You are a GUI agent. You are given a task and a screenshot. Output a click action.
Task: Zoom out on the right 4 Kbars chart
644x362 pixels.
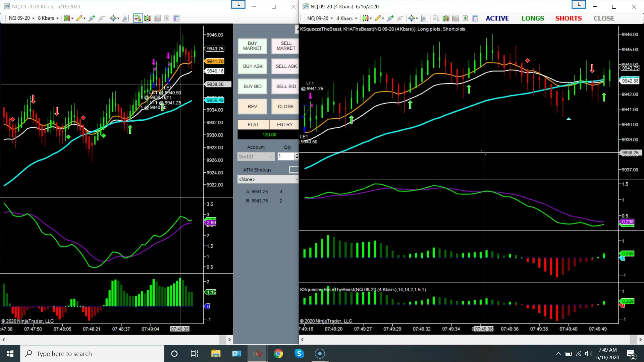tap(400, 18)
